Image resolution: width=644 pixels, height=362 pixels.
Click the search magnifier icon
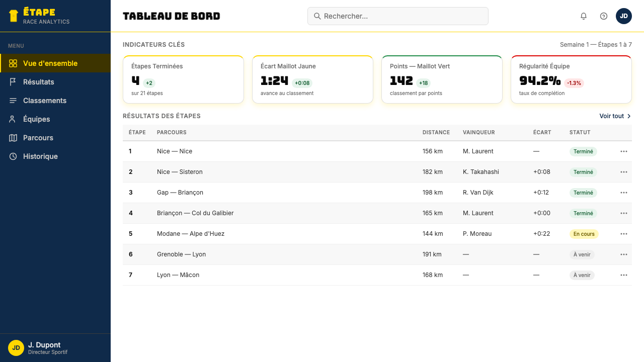coord(317,16)
